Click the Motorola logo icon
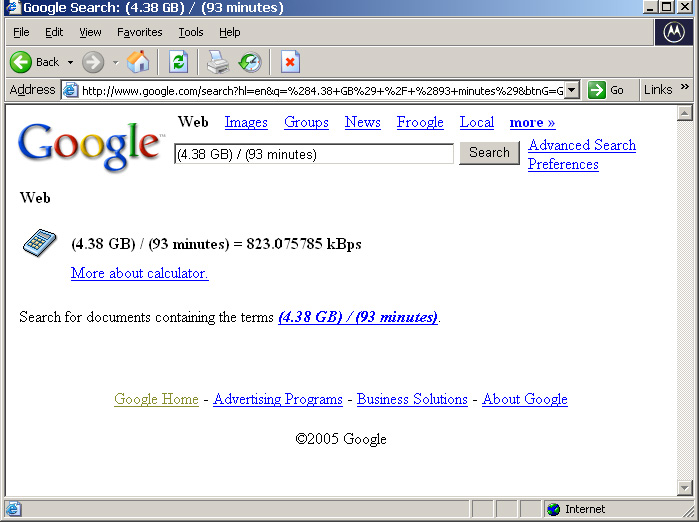 [674, 32]
